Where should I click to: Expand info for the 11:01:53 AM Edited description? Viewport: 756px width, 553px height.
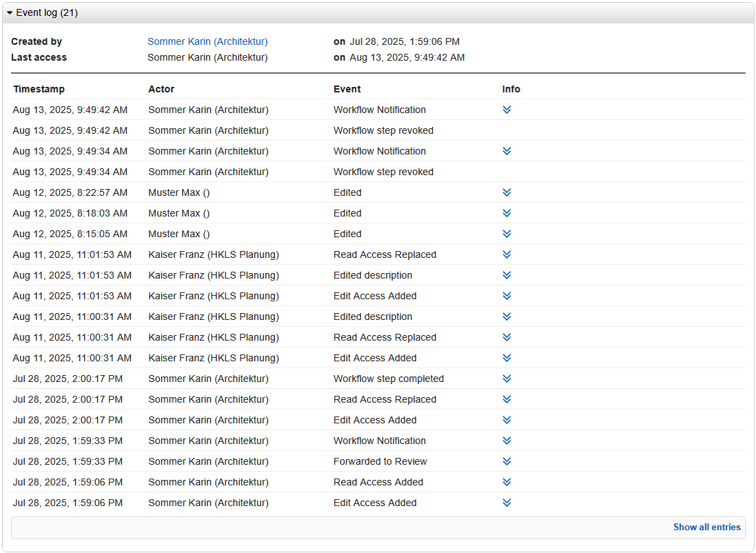507,275
